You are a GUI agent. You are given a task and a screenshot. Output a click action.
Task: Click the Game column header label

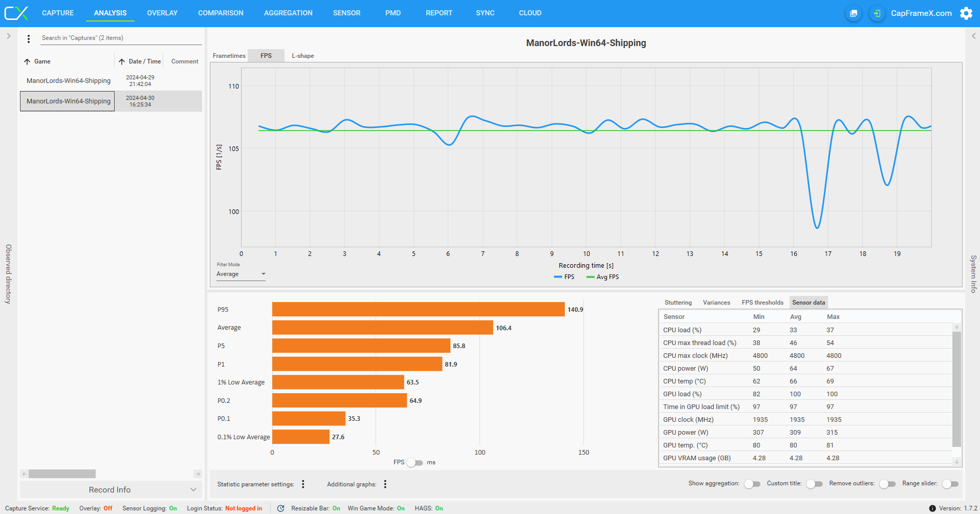pyautogui.click(x=42, y=61)
